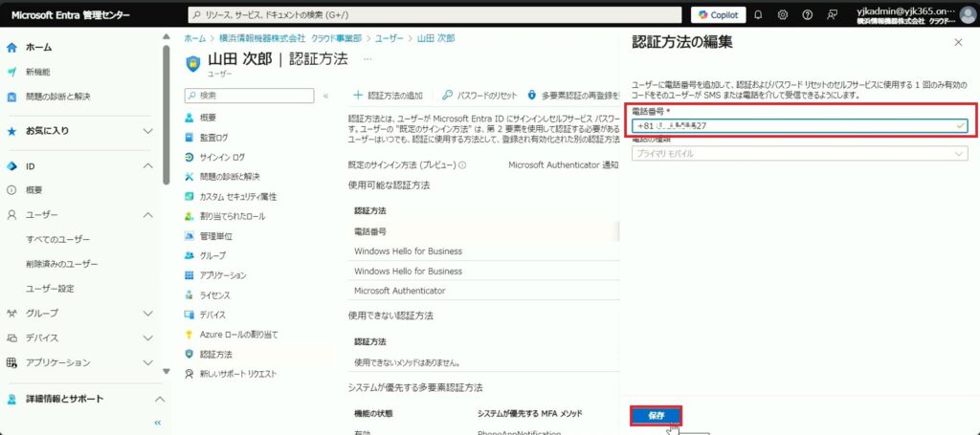Open 概要 under ID in left navigation
The height and width of the screenshot is (435, 980).
[33, 190]
